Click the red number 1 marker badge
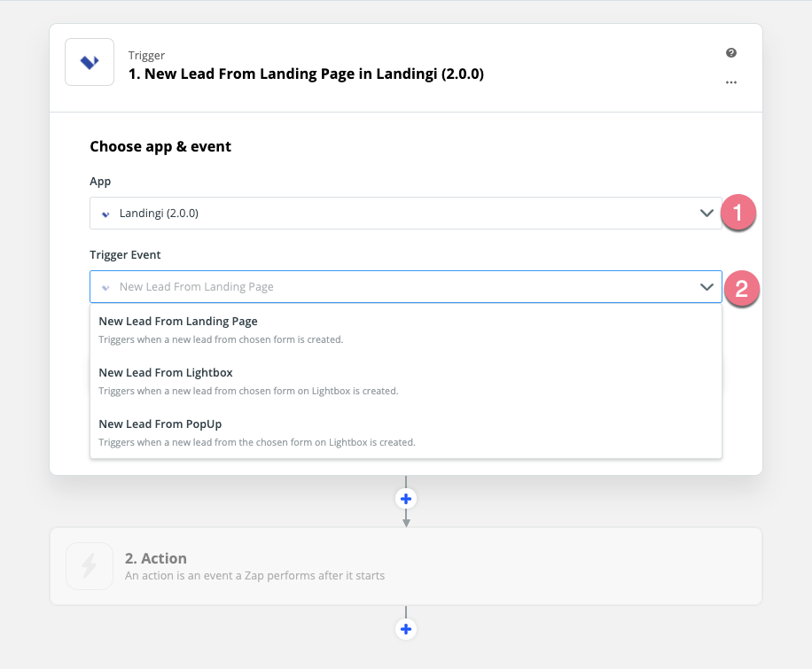 [738, 213]
